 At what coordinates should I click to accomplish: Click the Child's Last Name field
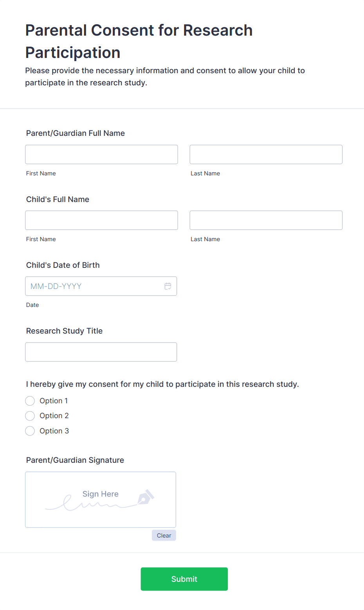coord(265,220)
